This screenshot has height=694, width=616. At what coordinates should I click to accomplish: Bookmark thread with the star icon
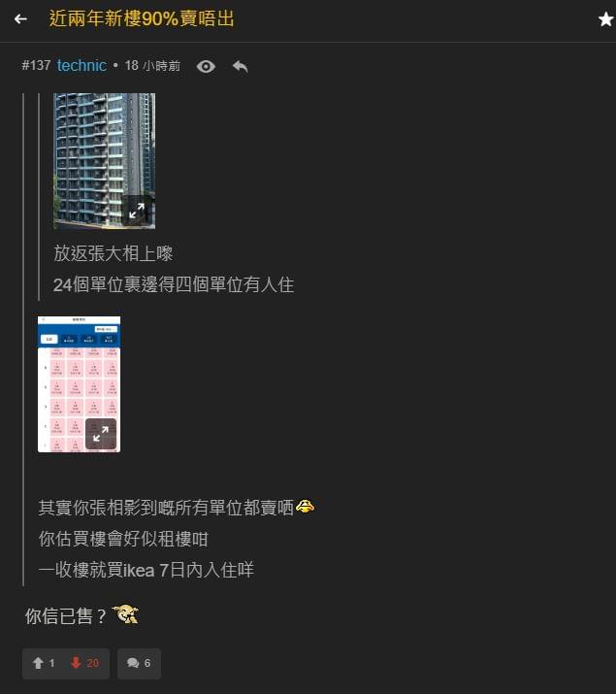(606, 19)
